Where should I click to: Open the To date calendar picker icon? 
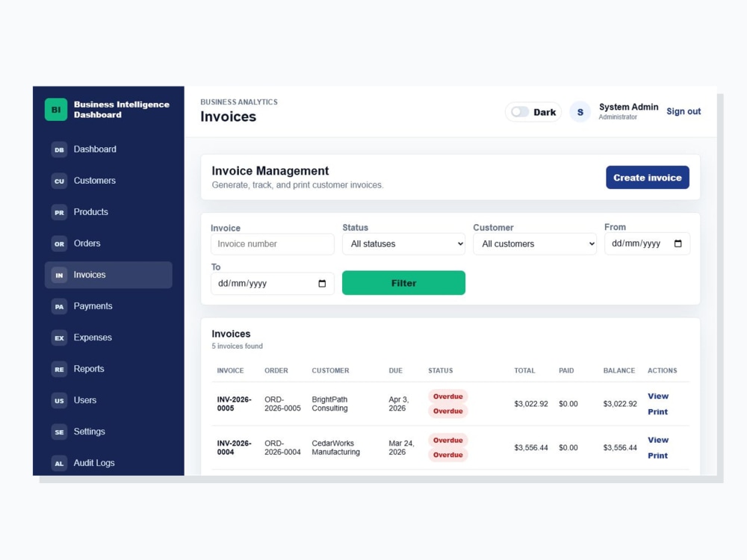(x=322, y=283)
